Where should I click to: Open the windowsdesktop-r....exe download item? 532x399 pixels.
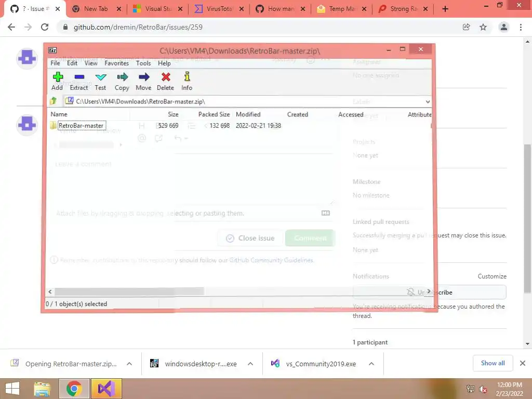pos(193,364)
